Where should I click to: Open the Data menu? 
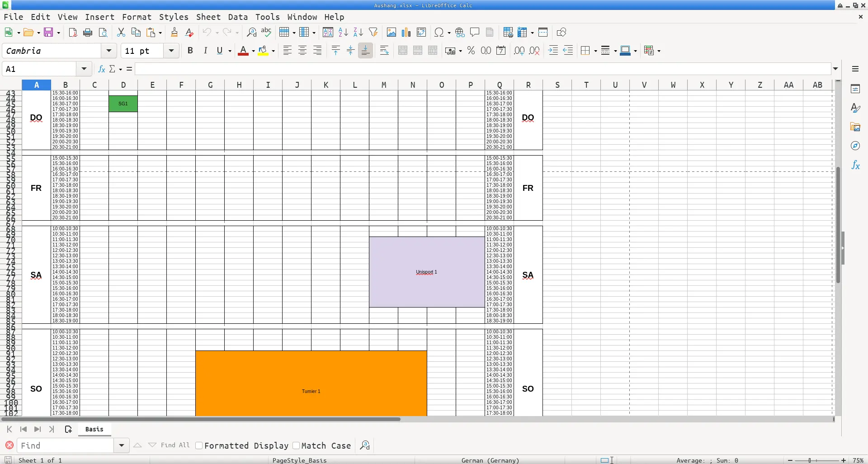238,17
